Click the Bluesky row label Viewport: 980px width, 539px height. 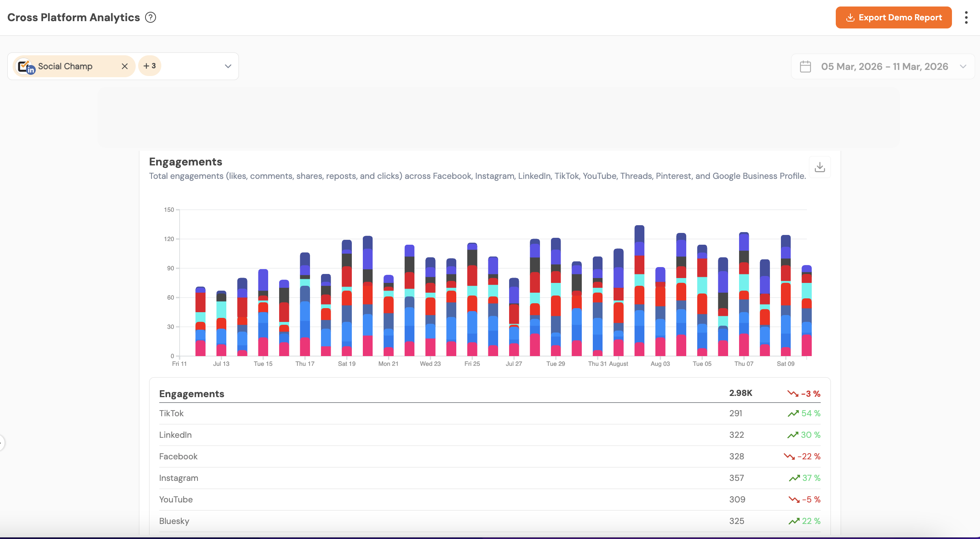point(174,521)
